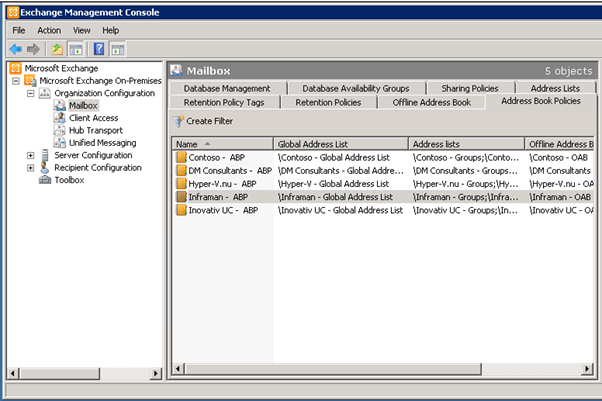
Task: Collapse the Organization Configuration node
Action: click(x=31, y=93)
